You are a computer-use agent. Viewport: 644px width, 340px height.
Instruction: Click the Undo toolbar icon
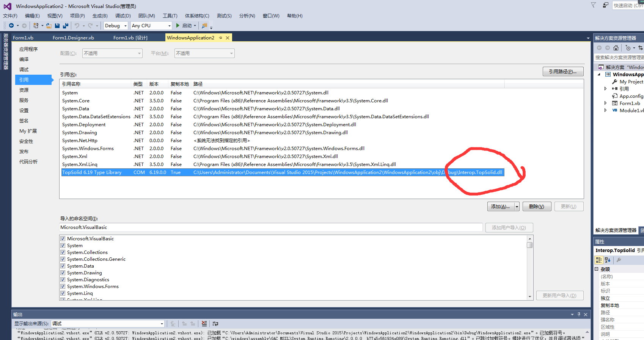(77, 25)
